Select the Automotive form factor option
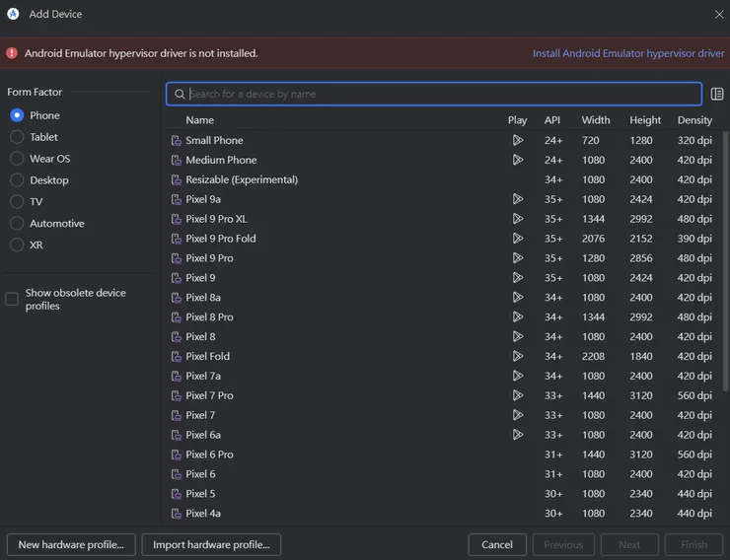The height and width of the screenshot is (560, 730). point(17,224)
